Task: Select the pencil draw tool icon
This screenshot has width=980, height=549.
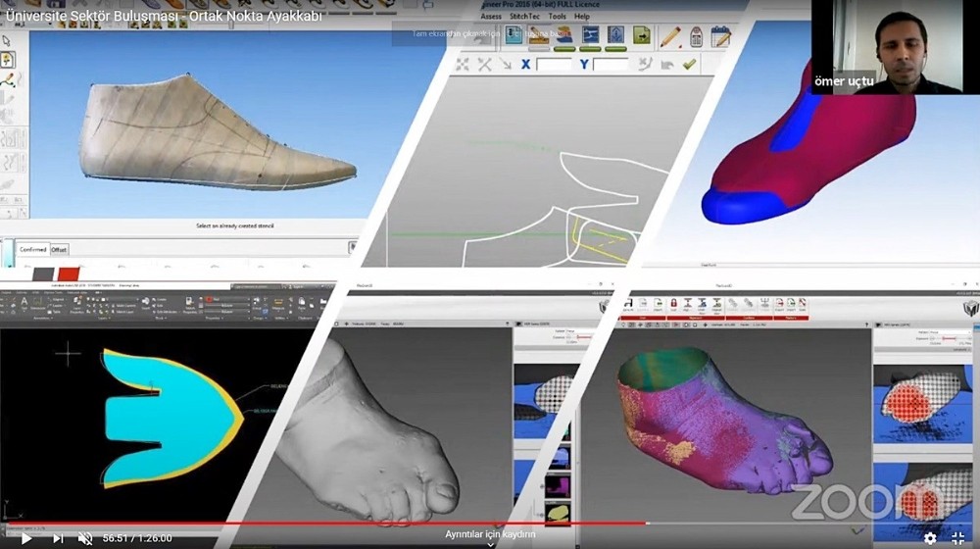Action: tap(669, 36)
